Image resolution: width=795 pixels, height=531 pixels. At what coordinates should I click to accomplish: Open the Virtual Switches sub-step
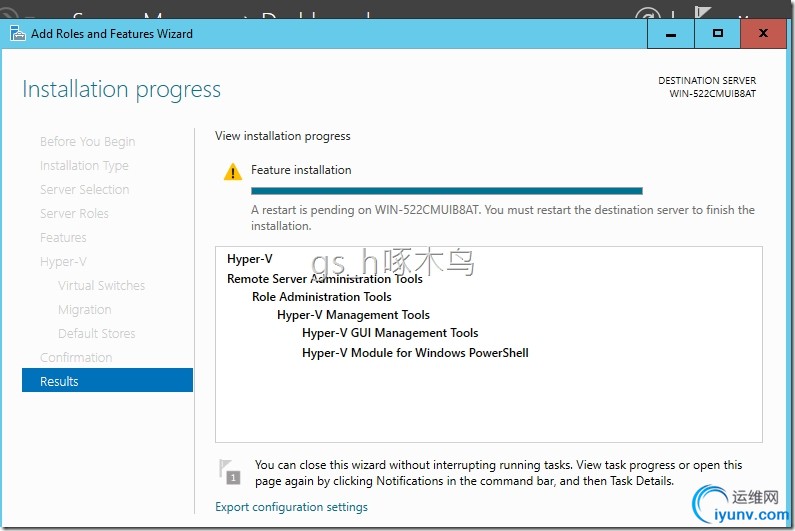click(x=101, y=286)
